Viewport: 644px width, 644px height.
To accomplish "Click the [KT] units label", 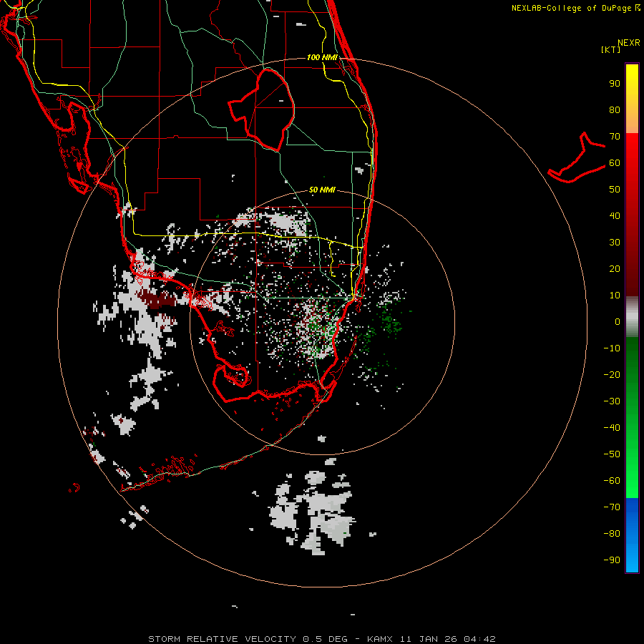I will (611, 49).
